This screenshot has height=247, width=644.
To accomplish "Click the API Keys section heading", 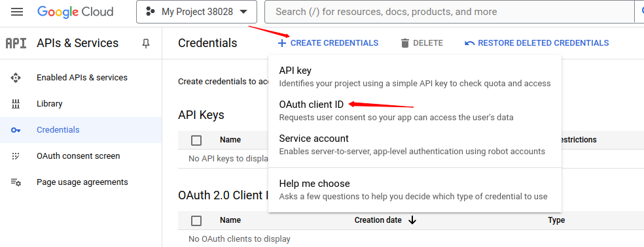I will pos(202,115).
